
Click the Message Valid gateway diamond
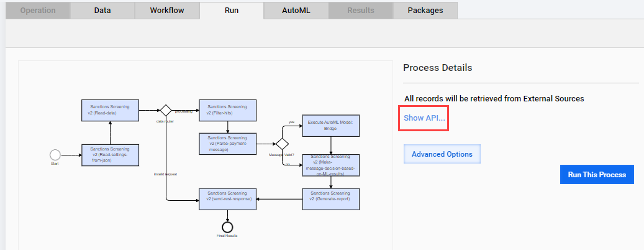coord(282,144)
